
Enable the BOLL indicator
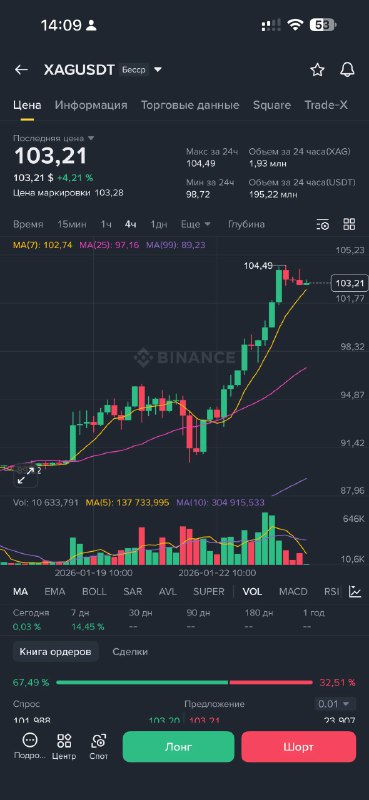94,591
